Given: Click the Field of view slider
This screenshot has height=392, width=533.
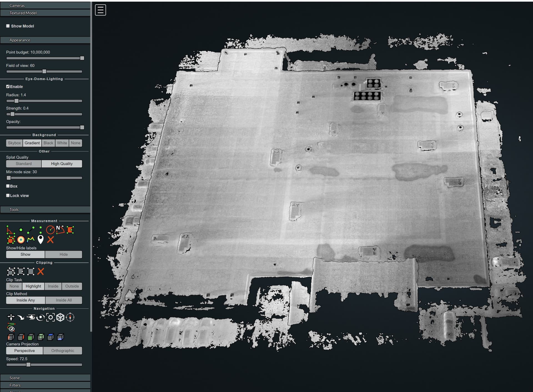Looking at the screenshot, I should [44, 72].
